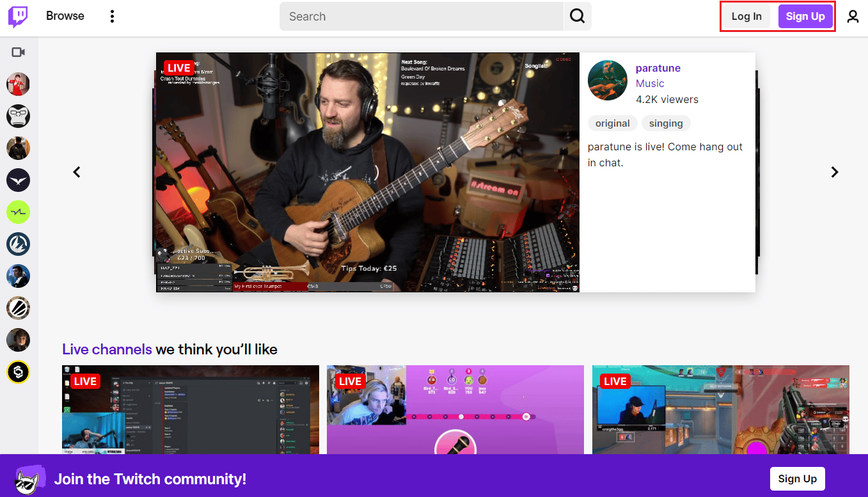Submit the search using the magnifying glass icon

[x=576, y=16]
